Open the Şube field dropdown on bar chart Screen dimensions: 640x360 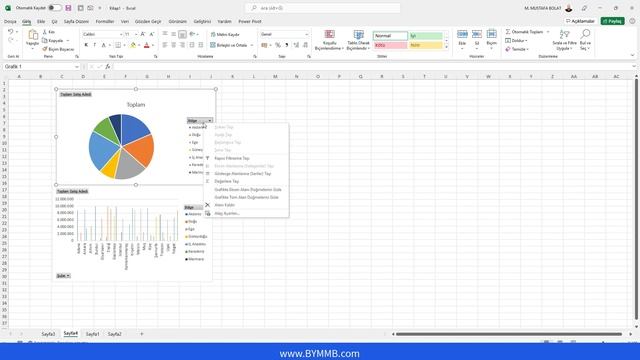pyautogui.click(x=63, y=276)
